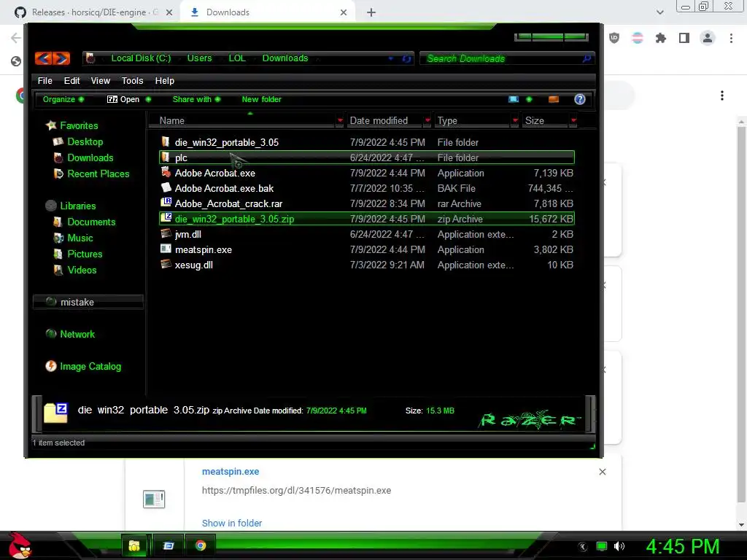Image resolution: width=747 pixels, height=560 pixels.
Task: Open the Share with dropdown
Action: click(x=196, y=99)
